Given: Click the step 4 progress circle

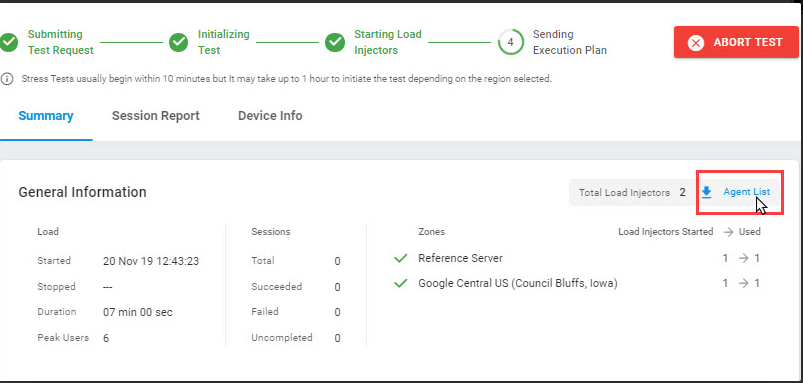Looking at the screenshot, I should pyautogui.click(x=511, y=42).
